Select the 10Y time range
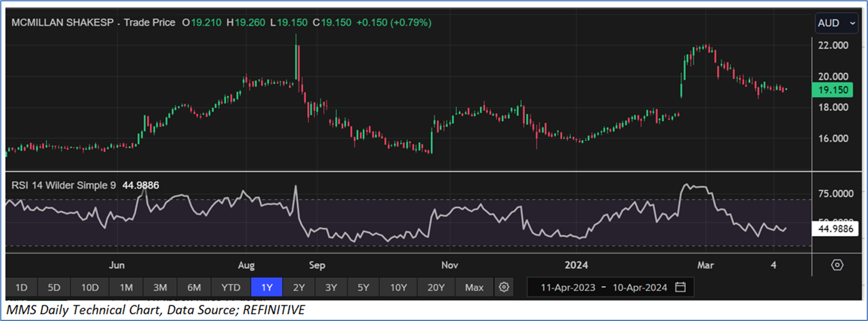 click(398, 287)
